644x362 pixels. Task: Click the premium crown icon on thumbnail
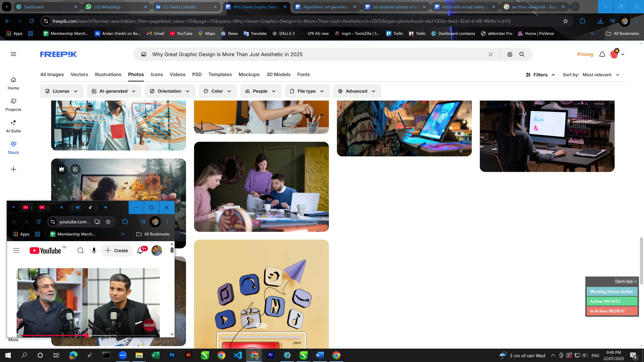coord(62,169)
